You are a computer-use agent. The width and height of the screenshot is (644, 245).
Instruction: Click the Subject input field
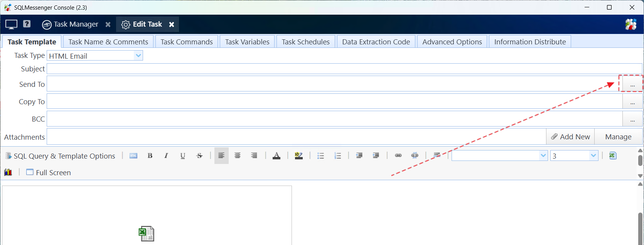(x=344, y=69)
